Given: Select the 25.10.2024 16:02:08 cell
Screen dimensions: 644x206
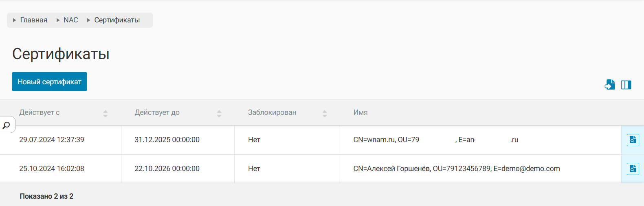Looking at the screenshot, I should (52, 169).
